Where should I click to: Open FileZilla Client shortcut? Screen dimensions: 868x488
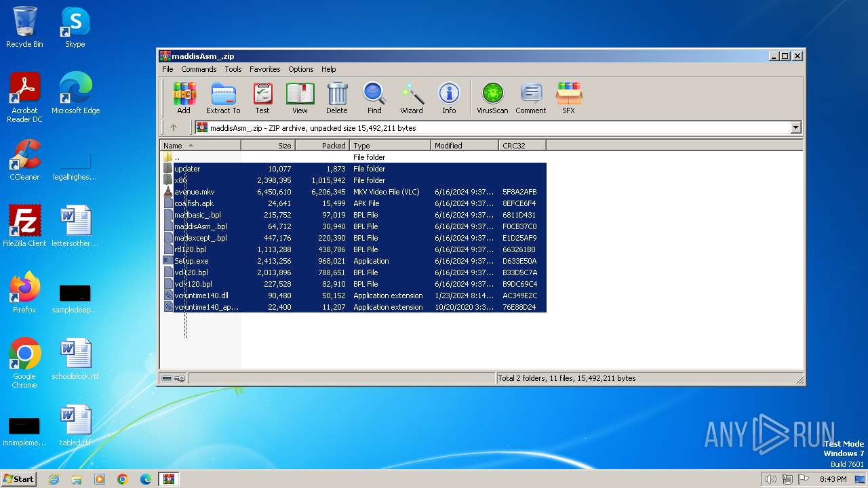tap(24, 226)
